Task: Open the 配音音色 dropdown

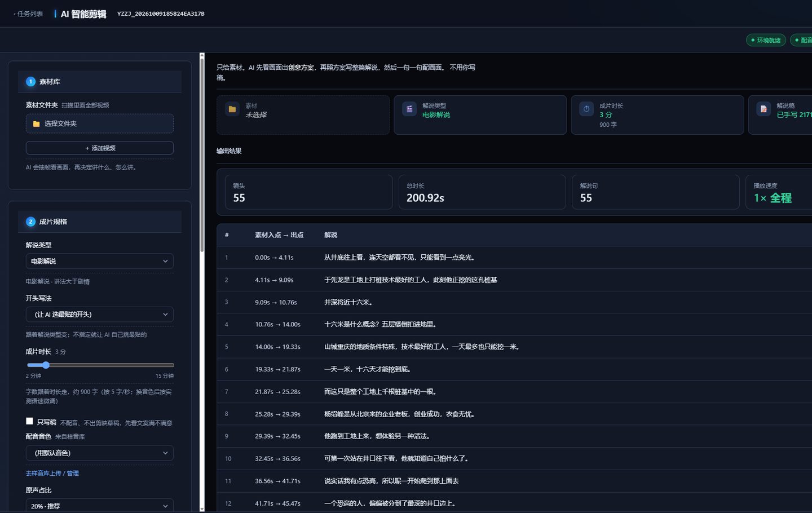Action: pos(100,453)
